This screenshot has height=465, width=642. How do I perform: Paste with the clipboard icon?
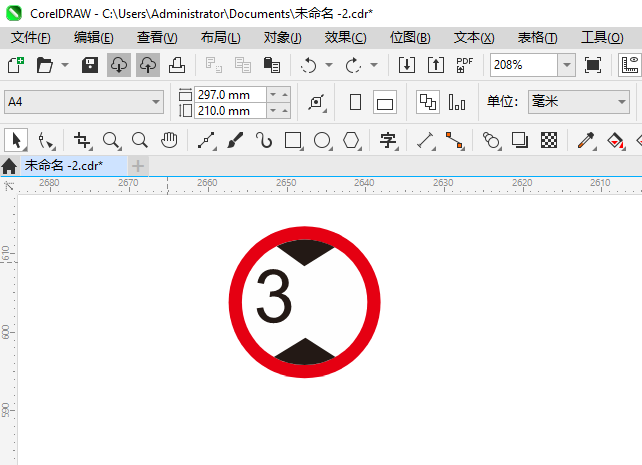click(272, 65)
